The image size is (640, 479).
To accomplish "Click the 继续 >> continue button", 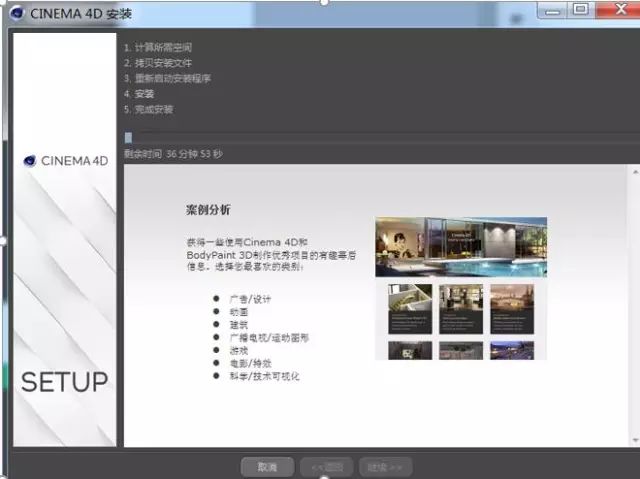I will point(385,466).
